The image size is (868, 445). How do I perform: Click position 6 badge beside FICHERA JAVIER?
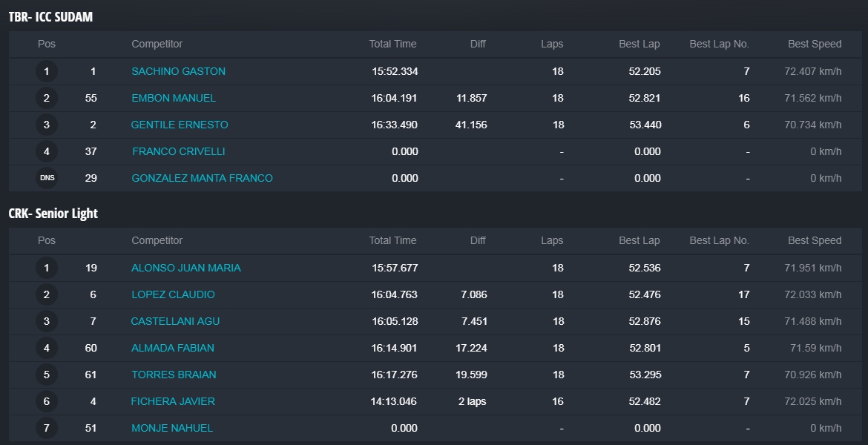[x=47, y=401]
